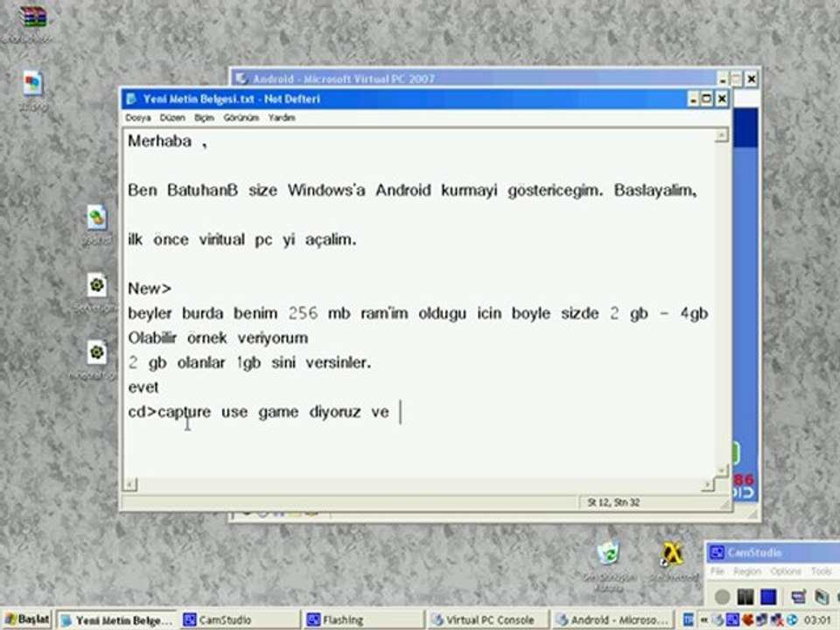Switch to Flashing taskbar button
This screenshot has height=630, width=840.
coord(363,620)
